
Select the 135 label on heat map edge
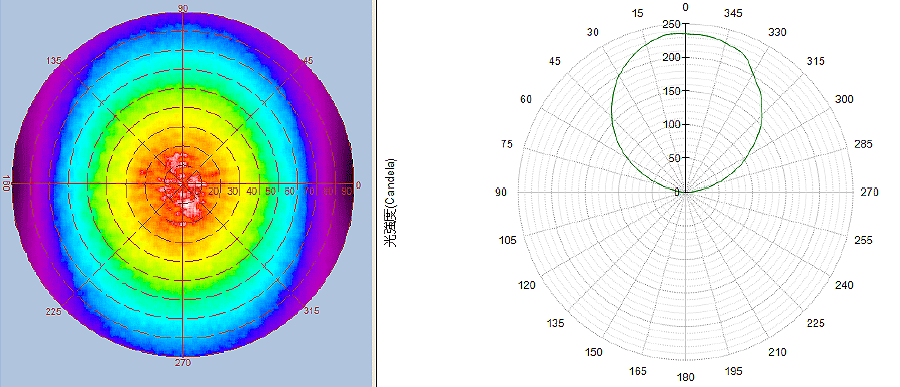54,61
